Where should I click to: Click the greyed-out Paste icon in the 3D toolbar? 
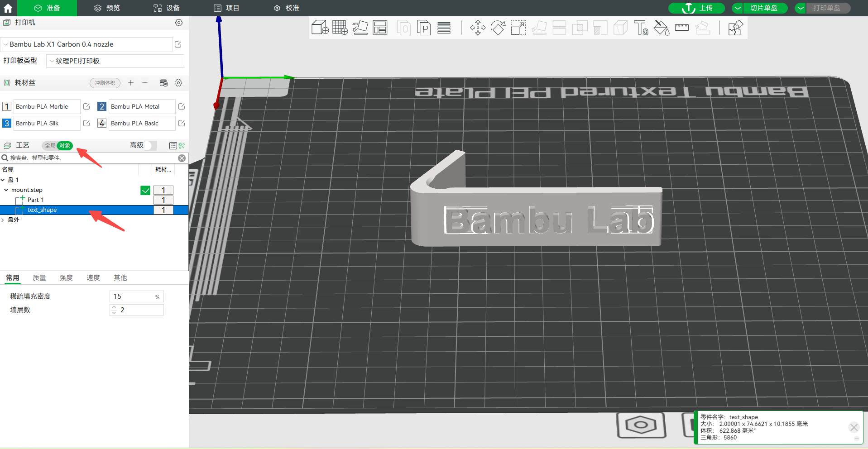(404, 28)
